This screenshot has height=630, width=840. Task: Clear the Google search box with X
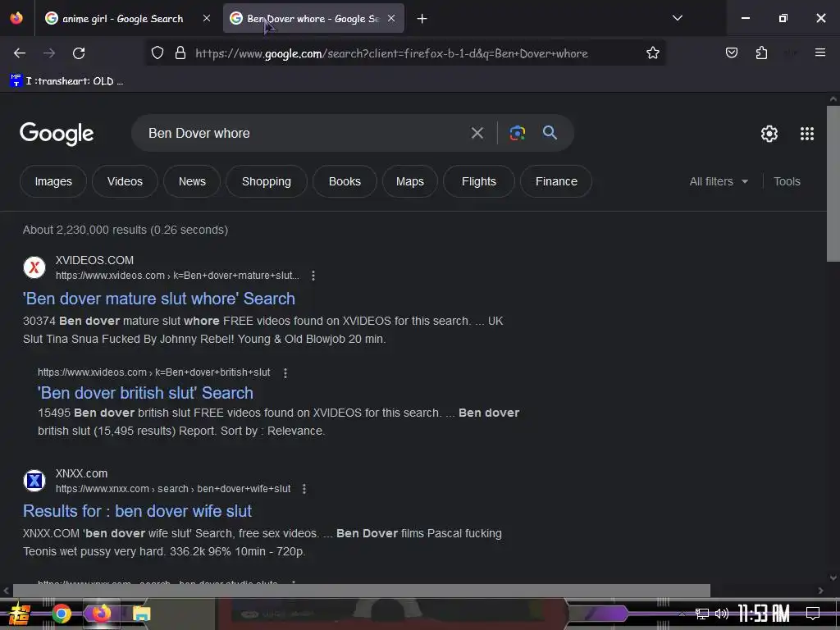[x=477, y=133]
